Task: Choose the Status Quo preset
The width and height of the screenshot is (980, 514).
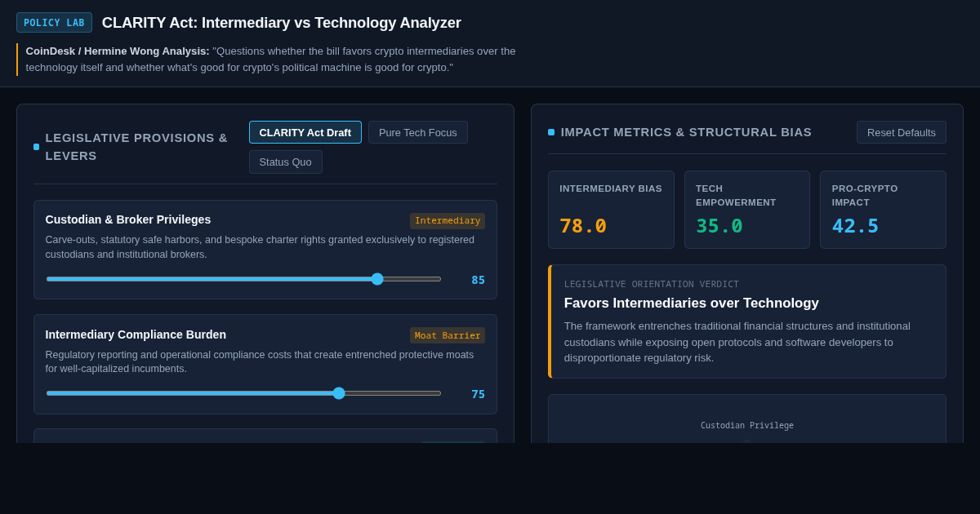Action: (x=285, y=162)
